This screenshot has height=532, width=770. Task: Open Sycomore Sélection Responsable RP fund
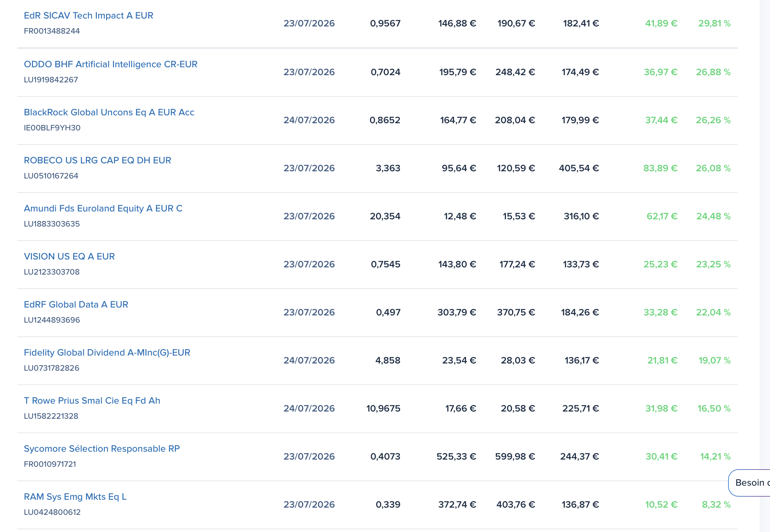[x=102, y=449]
